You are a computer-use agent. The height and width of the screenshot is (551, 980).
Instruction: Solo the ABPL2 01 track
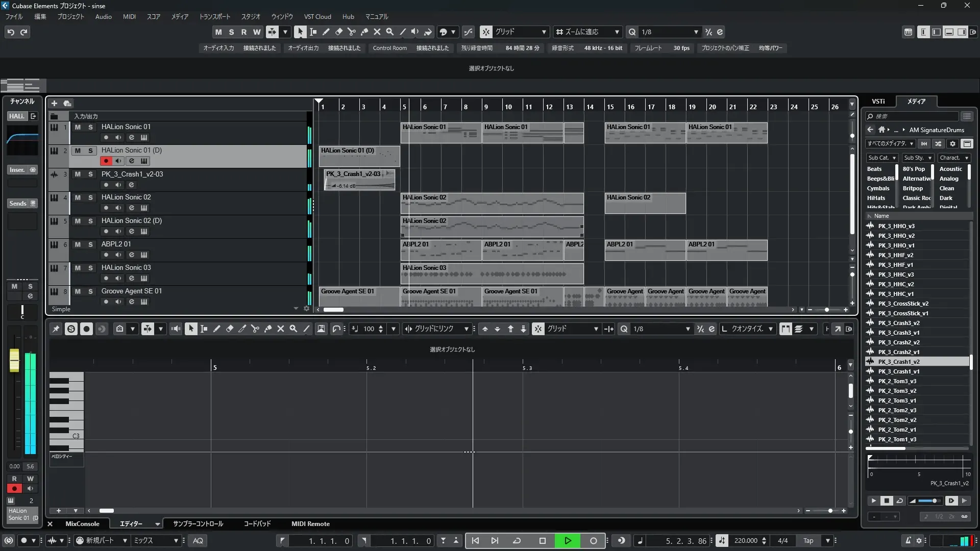90,244
